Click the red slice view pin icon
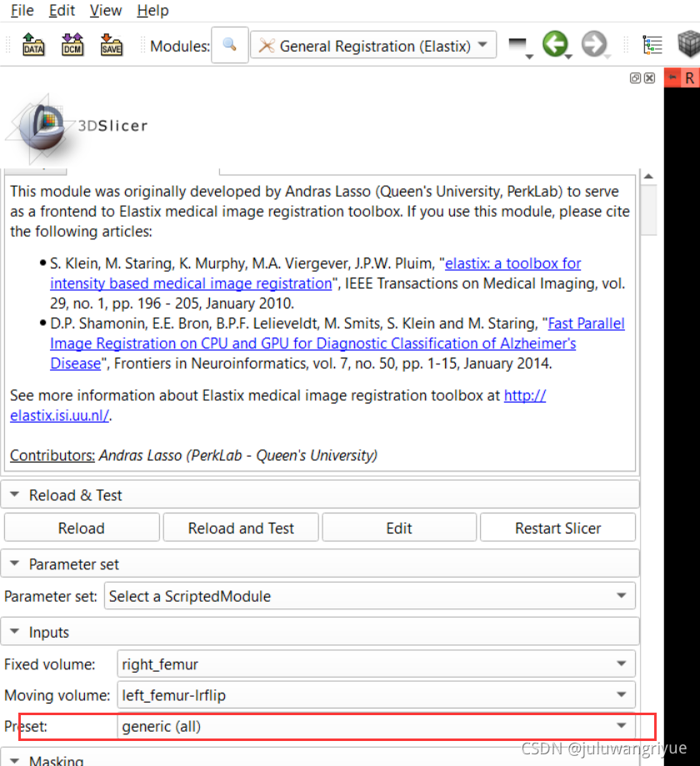Screen dimensions: 700x766 [x=672, y=78]
